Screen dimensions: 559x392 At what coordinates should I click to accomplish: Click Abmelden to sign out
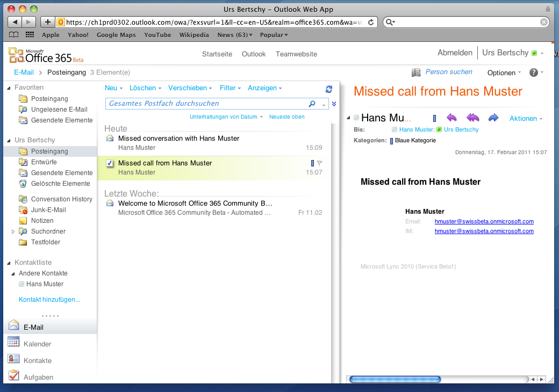pyautogui.click(x=455, y=53)
